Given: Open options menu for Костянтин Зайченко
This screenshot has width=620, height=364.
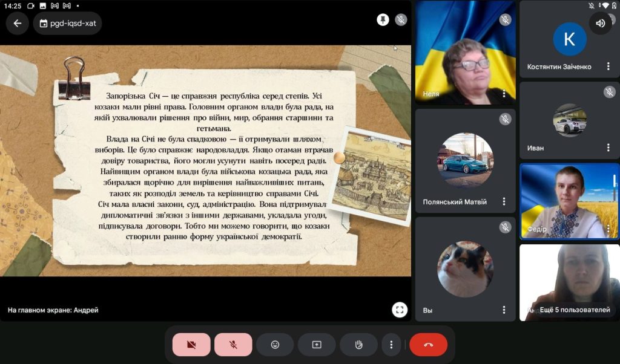Looking at the screenshot, I should pyautogui.click(x=608, y=67).
